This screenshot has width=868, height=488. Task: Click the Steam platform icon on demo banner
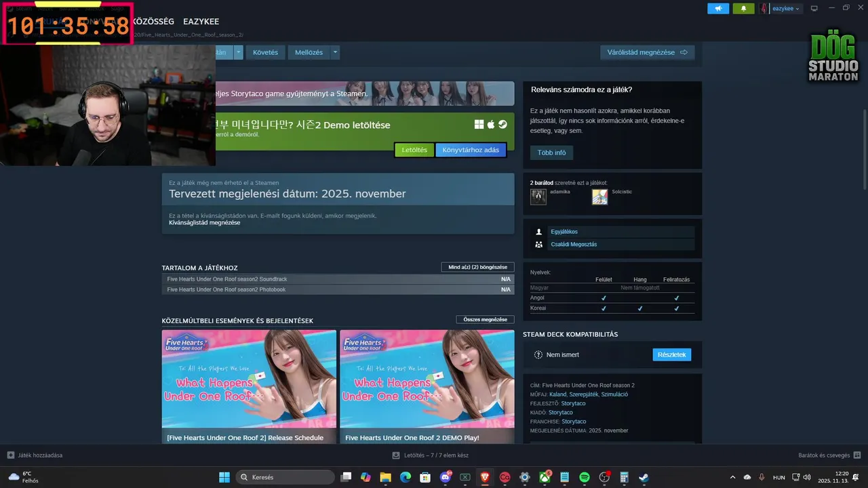click(x=502, y=125)
